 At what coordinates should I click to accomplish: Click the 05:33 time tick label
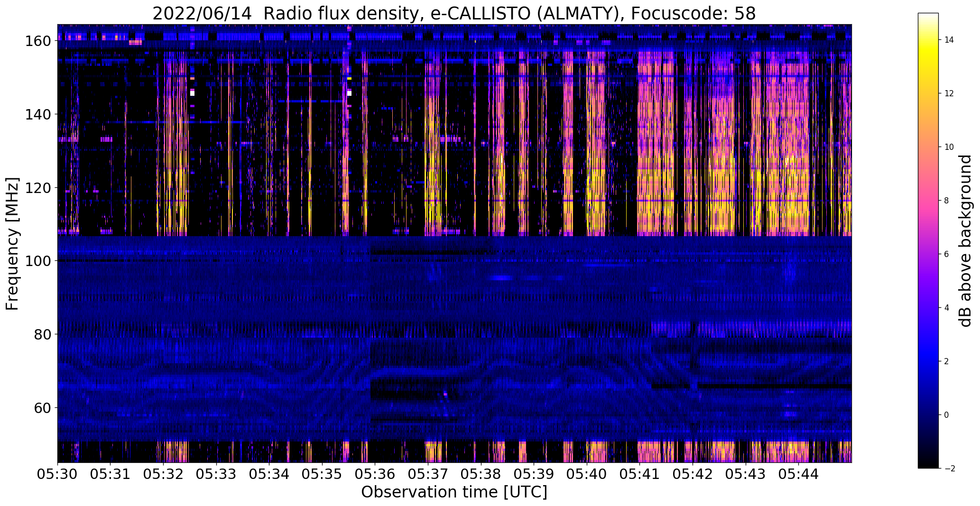pos(216,474)
